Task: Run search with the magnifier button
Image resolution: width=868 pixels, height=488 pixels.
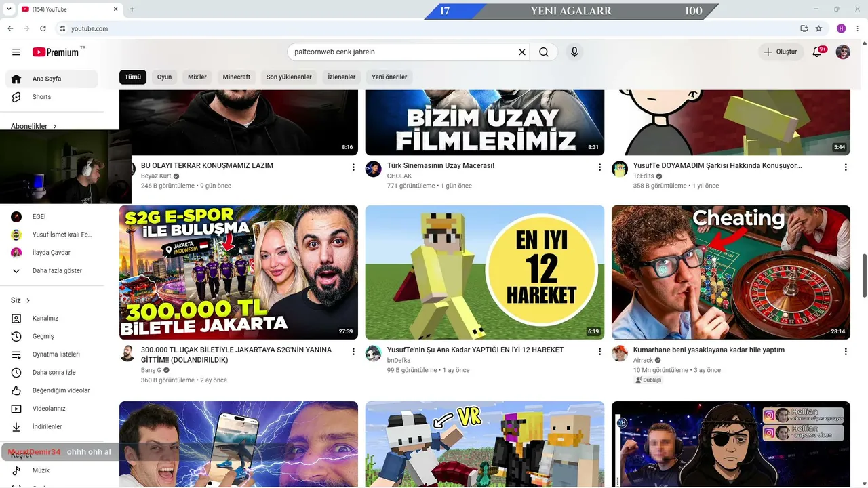Action: click(x=544, y=52)
